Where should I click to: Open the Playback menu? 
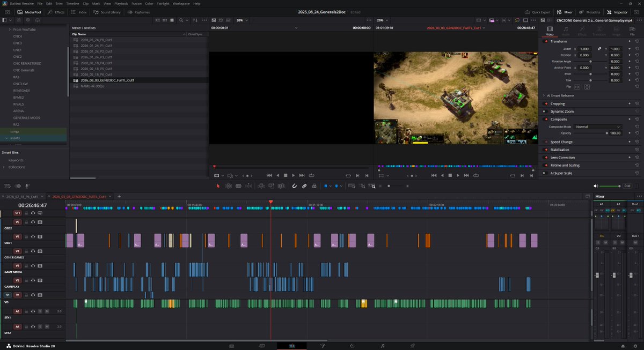click(x=121, y=4)
